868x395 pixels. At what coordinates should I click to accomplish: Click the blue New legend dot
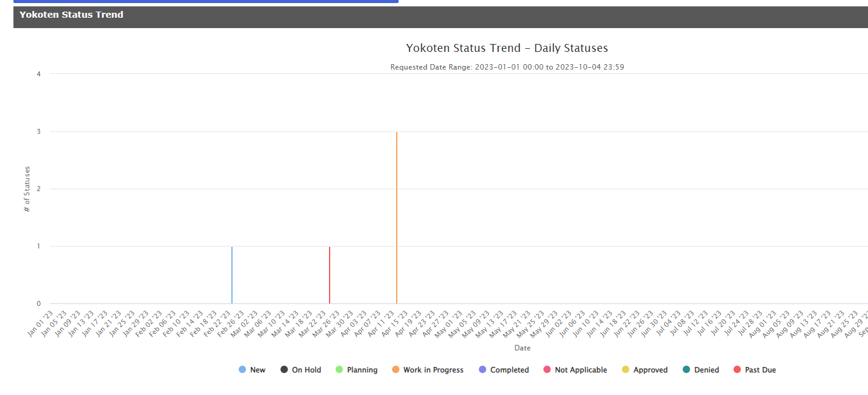point(242,370)
